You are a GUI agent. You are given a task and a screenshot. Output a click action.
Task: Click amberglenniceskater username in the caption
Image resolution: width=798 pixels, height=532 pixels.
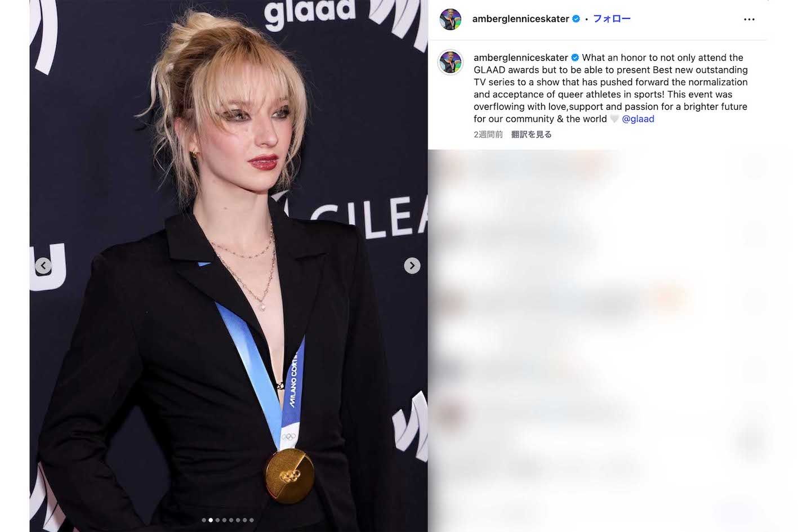pos(521,57)
